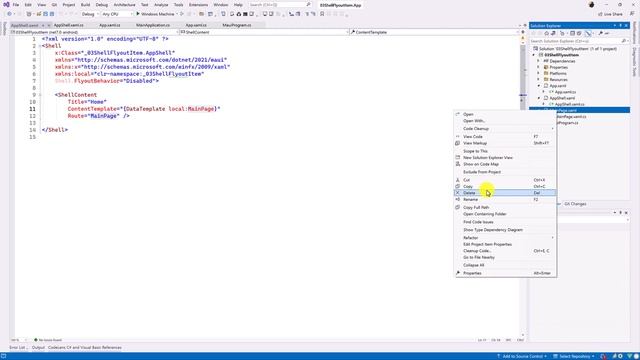Choose Rename from the context menu
Screen dimensions: 640x360
505,200
